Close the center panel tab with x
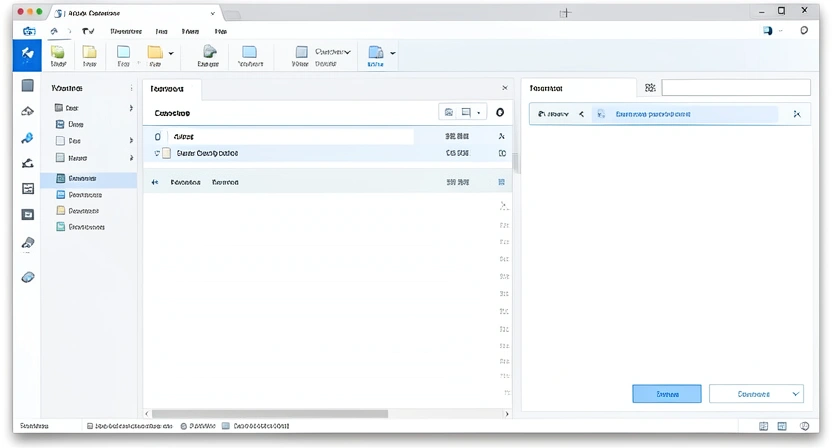832x448 pixels. [505, 88]
